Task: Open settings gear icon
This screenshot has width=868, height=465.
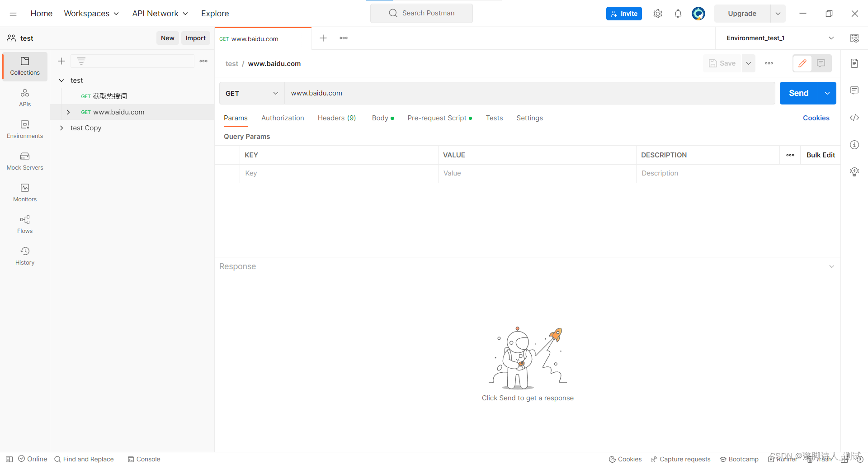Action: [658, 14]
